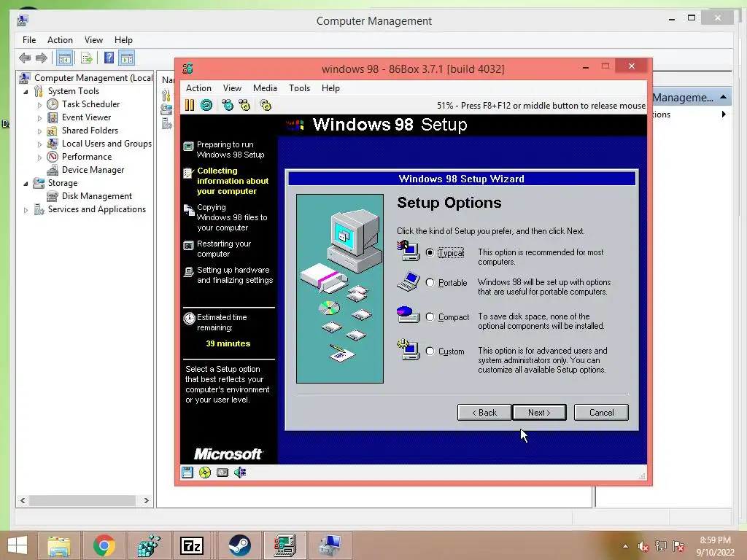Screen dimensions: 747x560
Task: Open Computer Management View menu
Action: pos(93,40)
